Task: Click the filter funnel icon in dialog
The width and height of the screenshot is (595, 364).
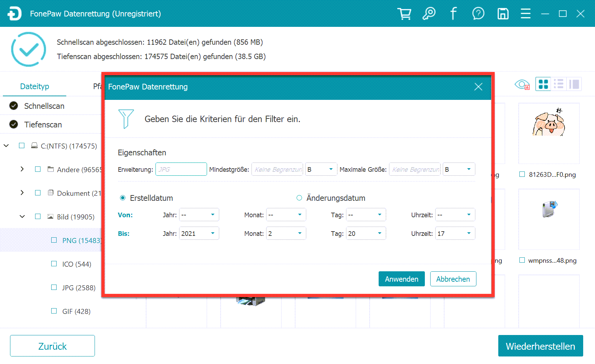Action: tap(126, 119)
